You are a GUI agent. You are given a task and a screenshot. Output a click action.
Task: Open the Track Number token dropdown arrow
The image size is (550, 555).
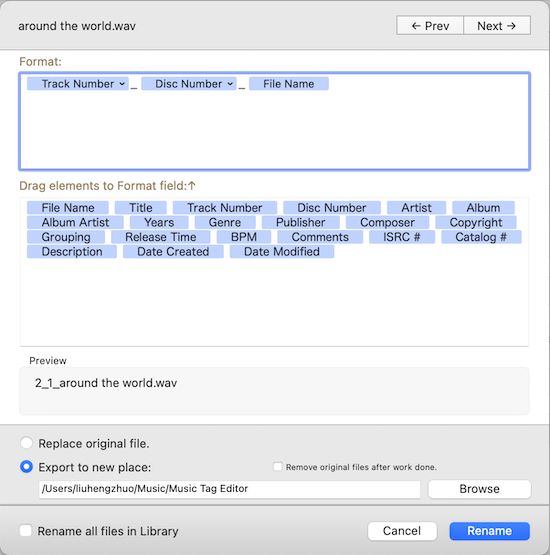pos(122,84)
